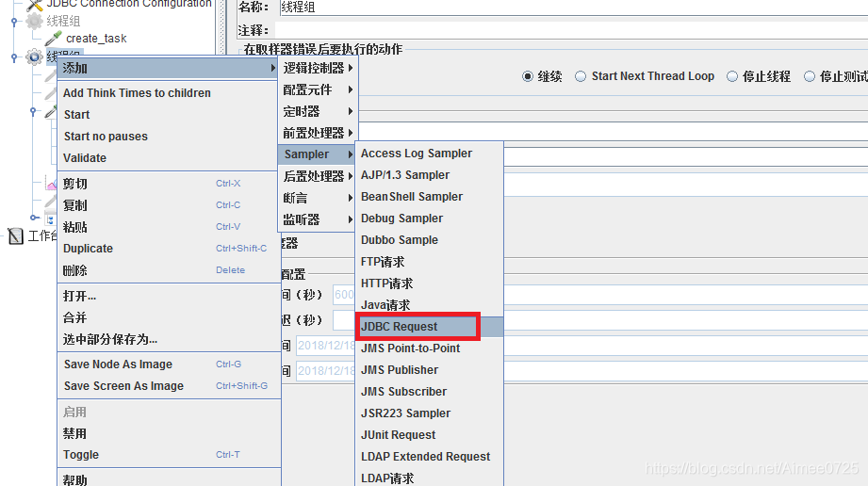868x486 pixels.
Task: Select create_task in the tree
Action: coord(96,39)
